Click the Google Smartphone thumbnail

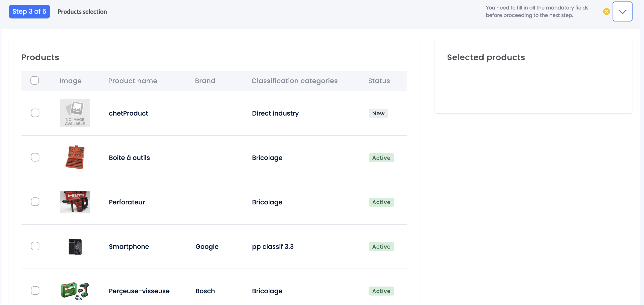[x=75, y=246]
